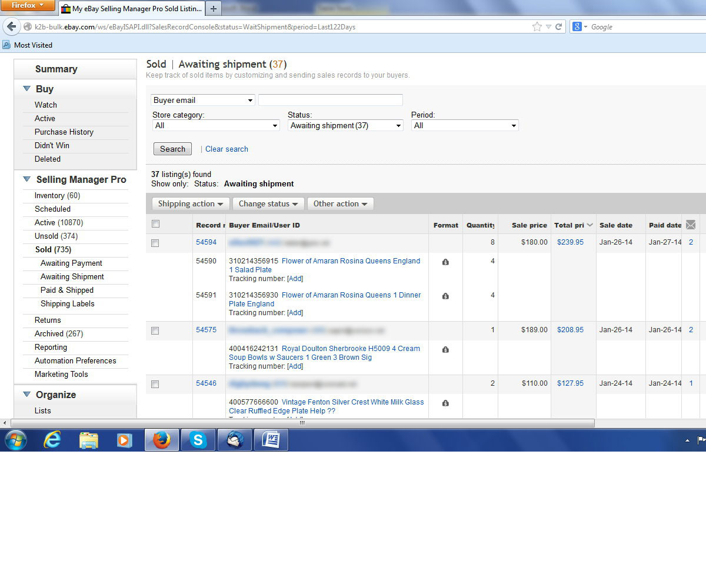Click the Clear search link
706x588 pixels.
click(227, 149)
